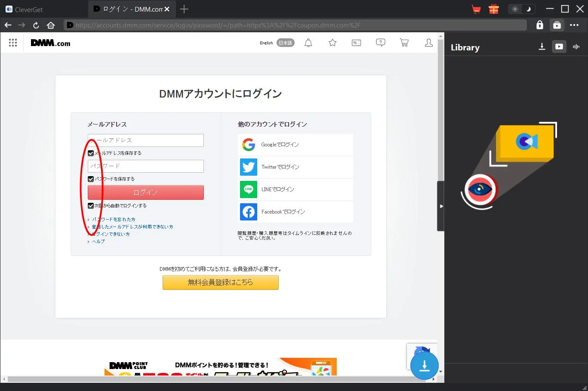Open the DMM notification bell

(308, 43)
